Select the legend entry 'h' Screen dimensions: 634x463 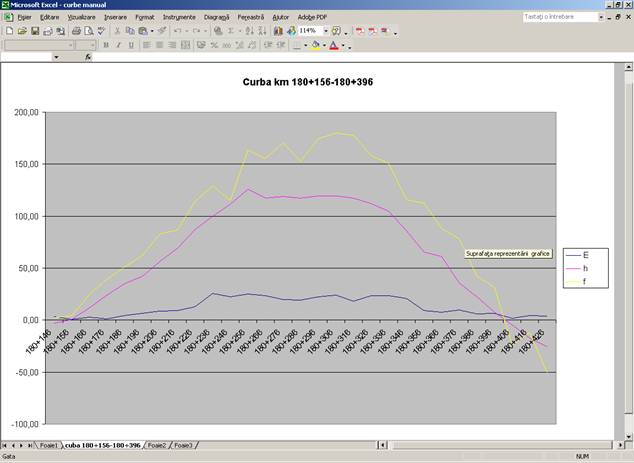pos(585,268)
